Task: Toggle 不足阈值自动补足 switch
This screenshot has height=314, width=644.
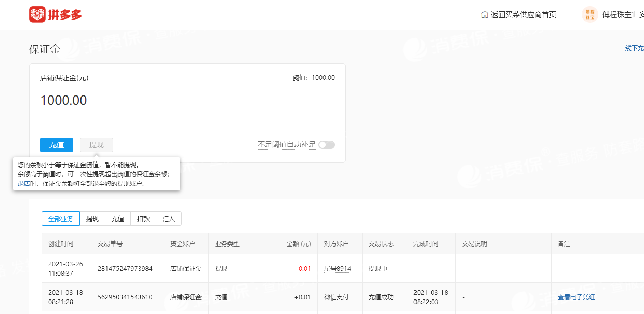Action: 327,145
